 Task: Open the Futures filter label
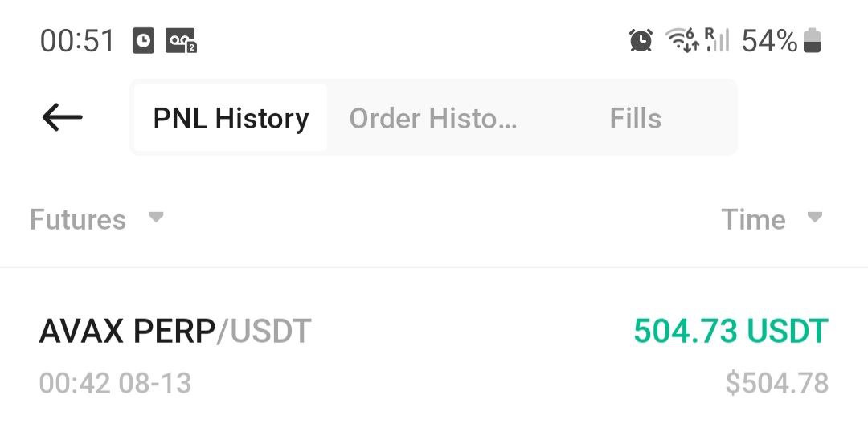(x=78, y=219)
